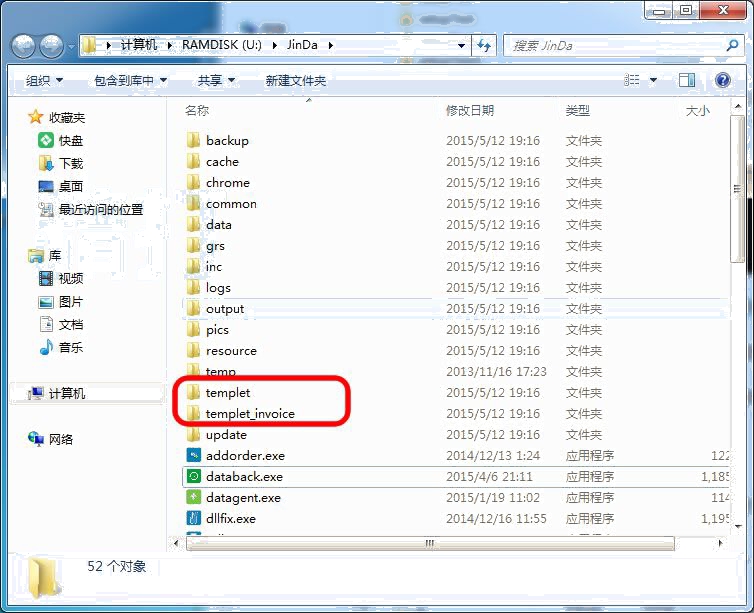Expand the view options dropdown arrow
Image resolution: width=754 pixels, height=613 pixels.
pos(655,81)
